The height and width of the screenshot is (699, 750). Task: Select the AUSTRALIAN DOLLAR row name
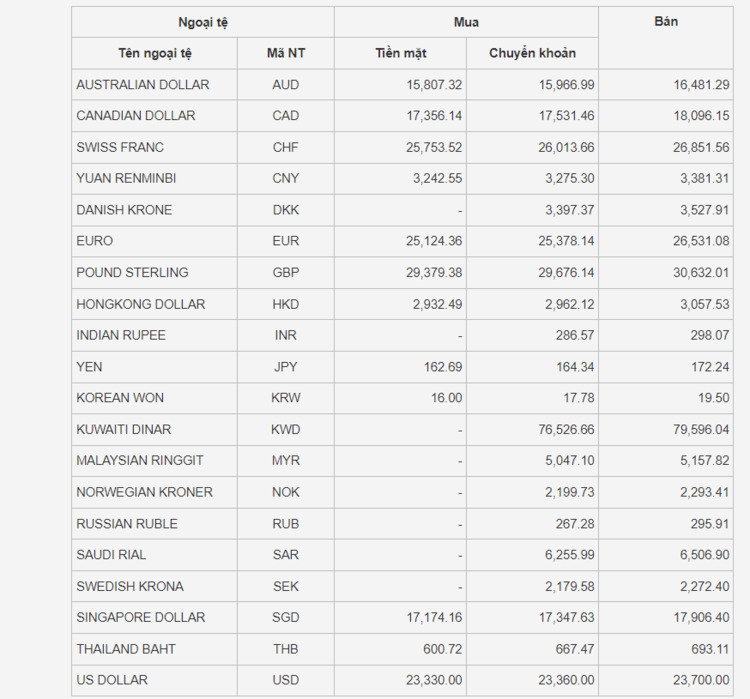143,85
